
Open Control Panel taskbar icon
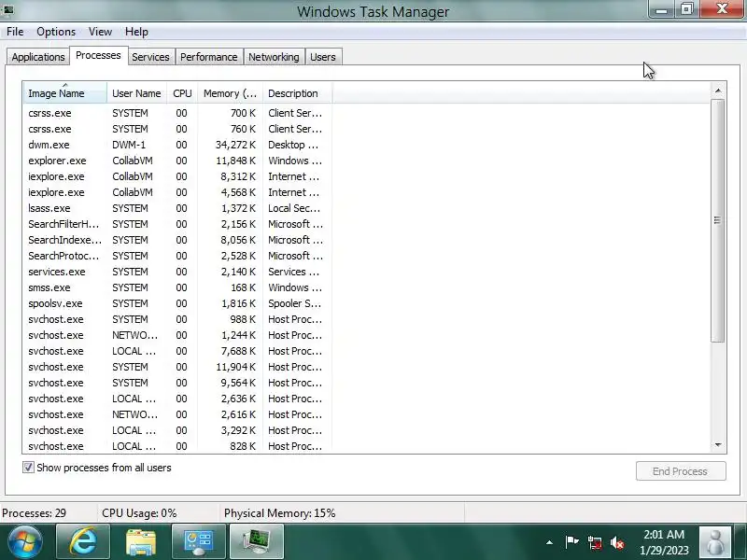click(x=198, y=542)
